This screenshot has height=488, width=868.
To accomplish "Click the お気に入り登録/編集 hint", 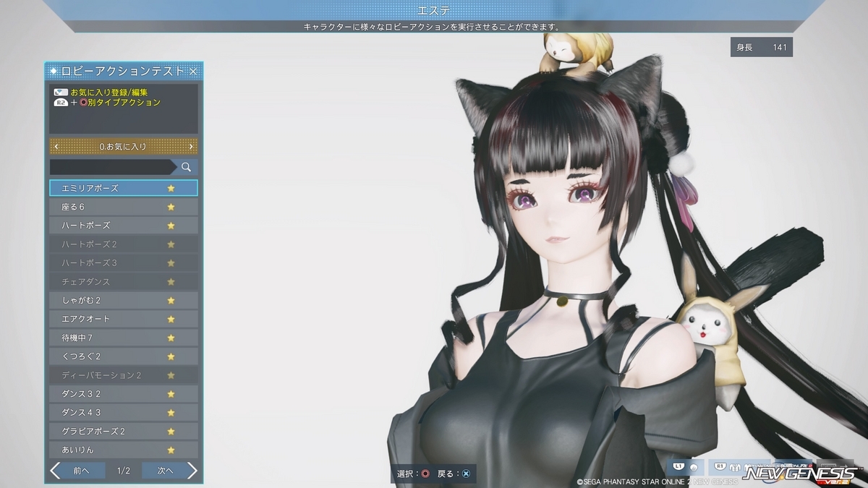I will 109,93.
